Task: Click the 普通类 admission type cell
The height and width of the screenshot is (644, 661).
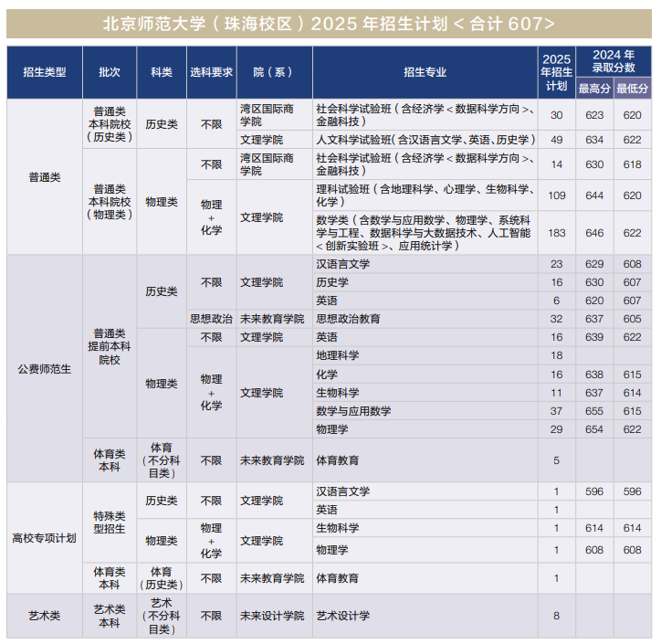Action: (45, 177)
